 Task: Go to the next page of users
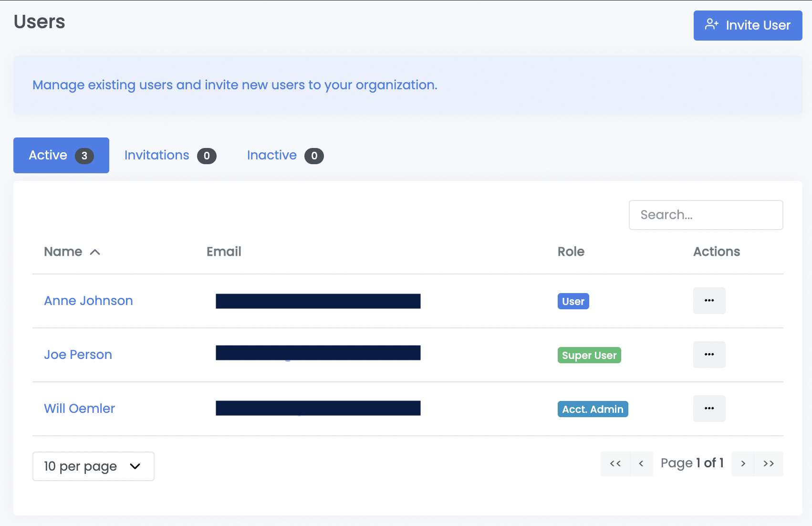tap(743, 463)
